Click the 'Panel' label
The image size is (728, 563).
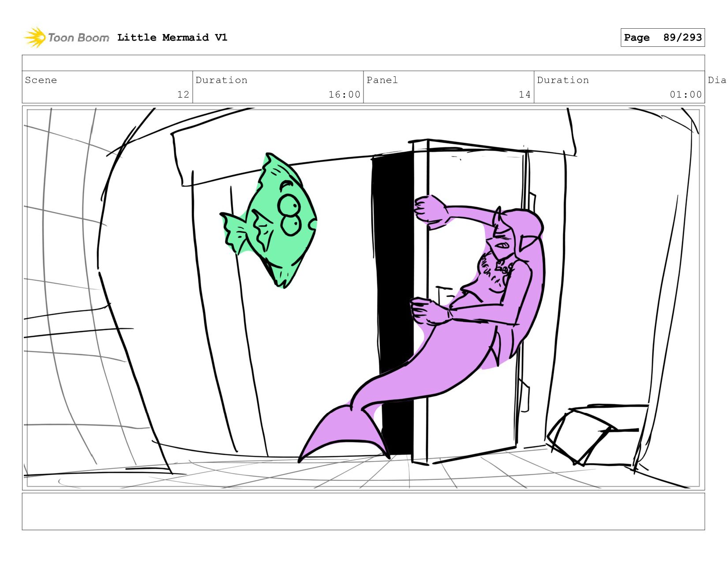382,80
